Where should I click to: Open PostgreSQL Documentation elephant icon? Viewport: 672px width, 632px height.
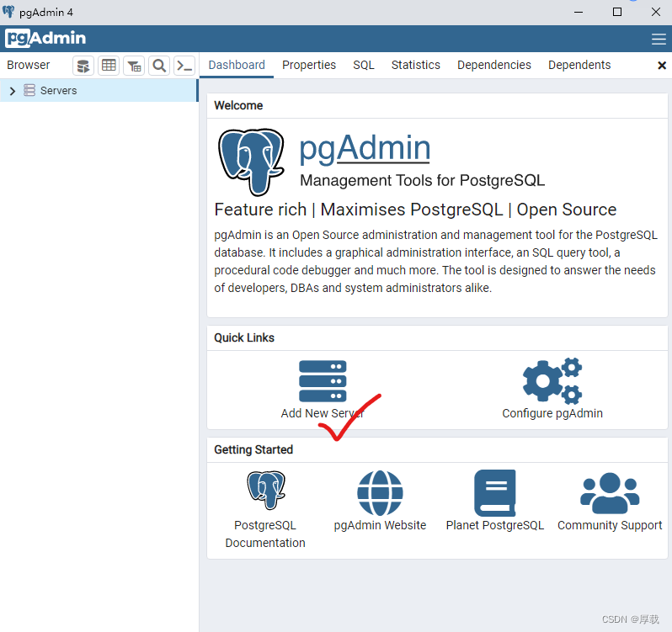click(x=266, y=491)
